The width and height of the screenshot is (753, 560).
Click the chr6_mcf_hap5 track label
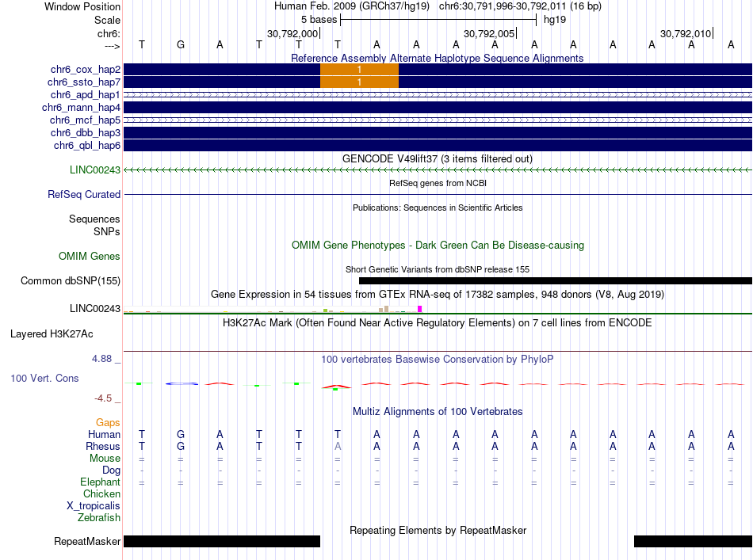coord(85,120)
